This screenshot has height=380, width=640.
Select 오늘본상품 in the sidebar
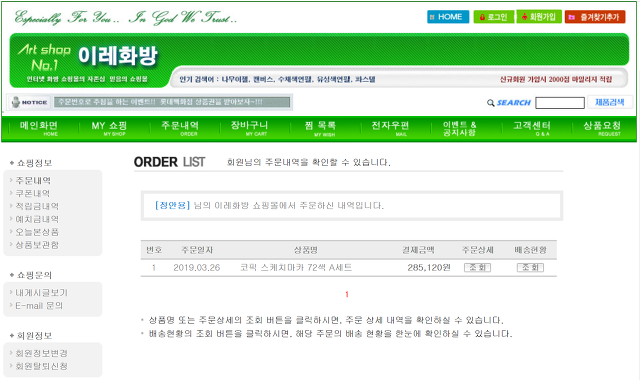(37, 232)
